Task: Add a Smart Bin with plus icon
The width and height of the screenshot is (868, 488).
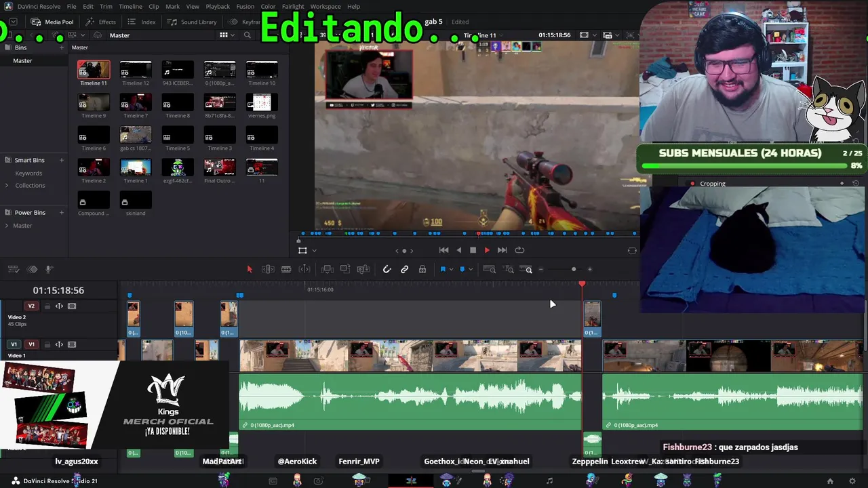Action: tap(62, 160)
